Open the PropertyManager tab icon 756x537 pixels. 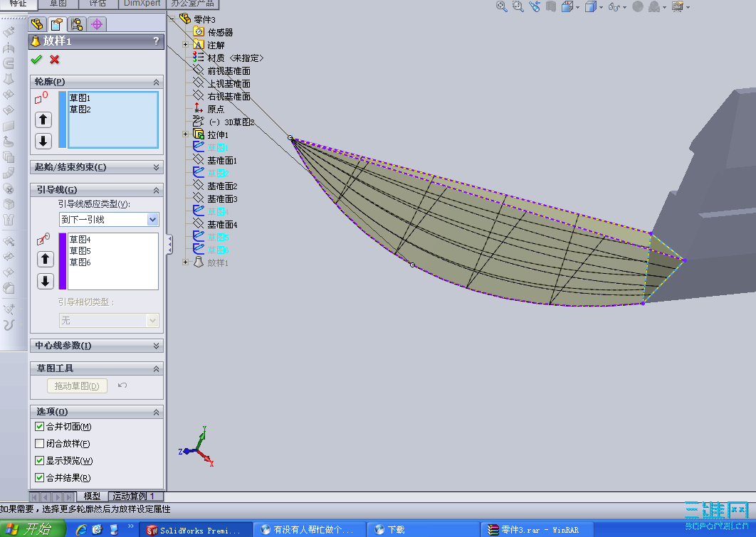tap(57, 24)
